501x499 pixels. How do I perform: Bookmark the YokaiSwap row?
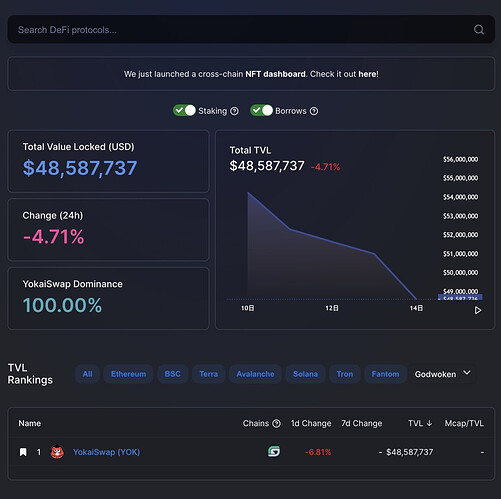pyautogui.click(x=23, y=452)
